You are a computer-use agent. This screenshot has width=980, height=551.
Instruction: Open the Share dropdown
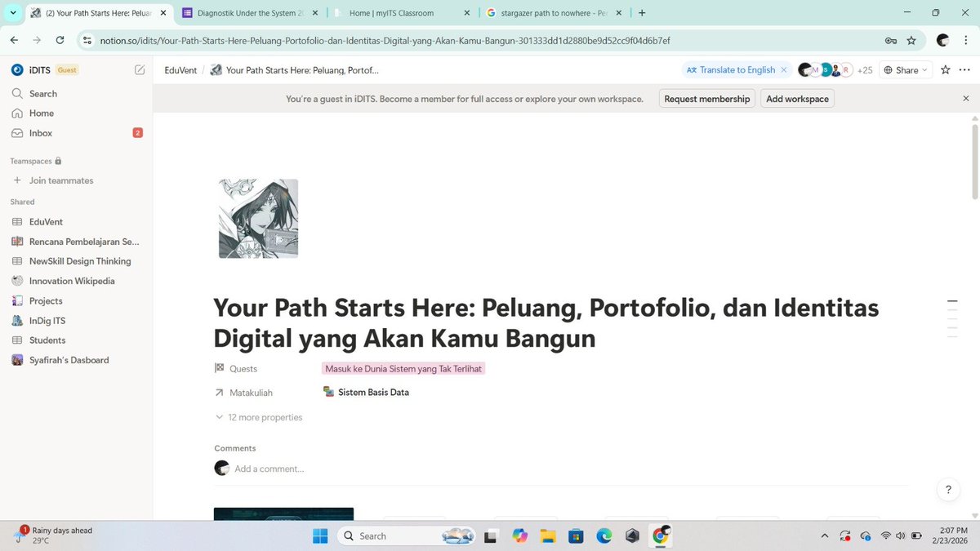(905, 70)
